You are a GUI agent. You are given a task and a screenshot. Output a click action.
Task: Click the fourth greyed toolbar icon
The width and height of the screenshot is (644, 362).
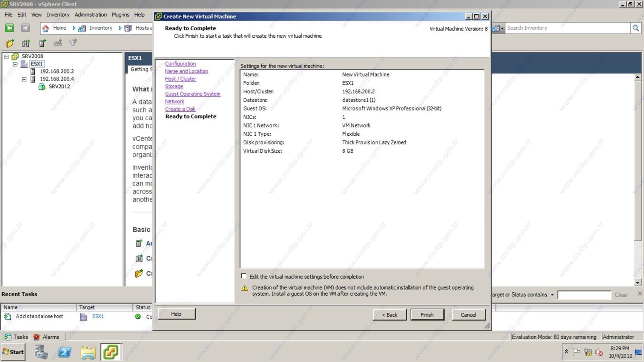(58, 43)
